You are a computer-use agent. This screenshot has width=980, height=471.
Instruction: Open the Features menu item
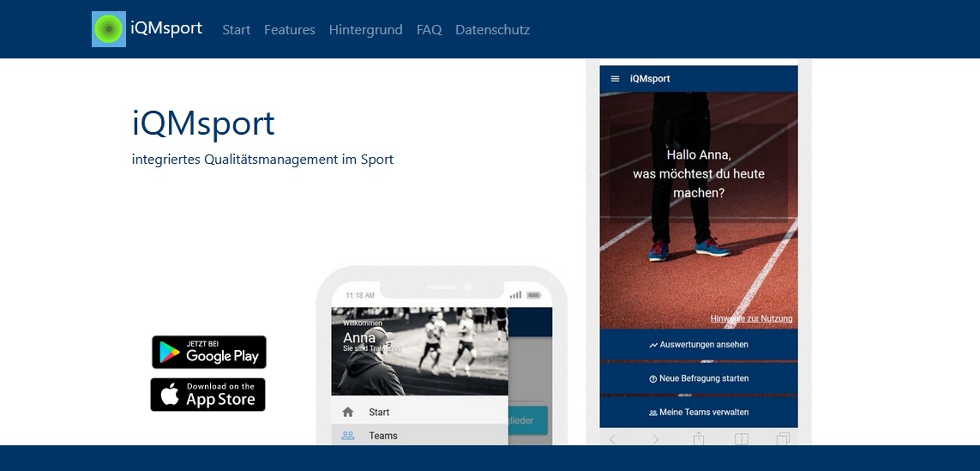(290, 29)
